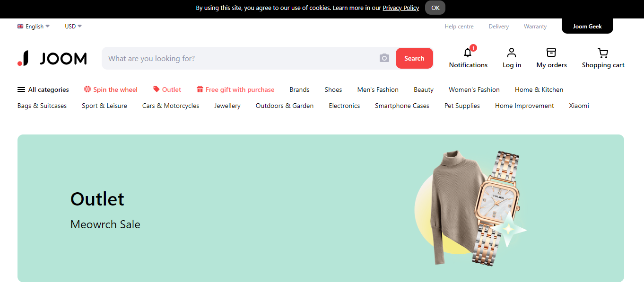Viewport: 644px width, 295px height.
Task: Open the Delivery link
Action: coord(499,27)
